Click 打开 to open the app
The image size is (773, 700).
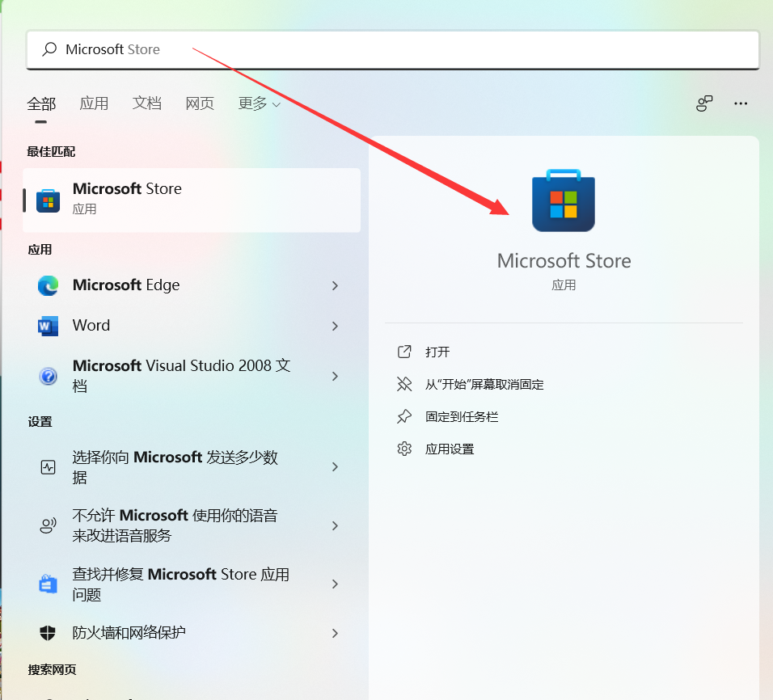coord(437,352)
